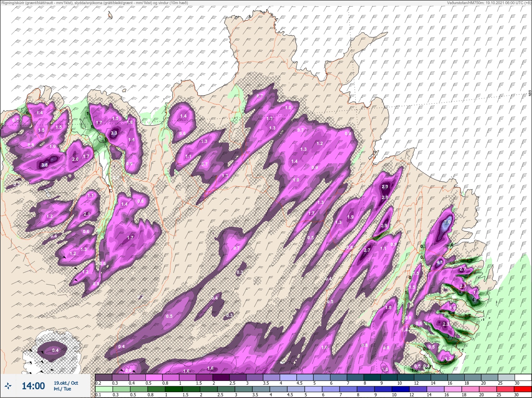Pick the dark blue lower legend swatch between 10 and 12

(401, 390)
